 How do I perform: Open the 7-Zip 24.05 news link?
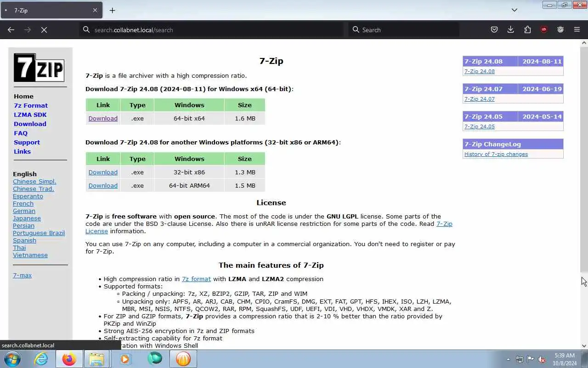(479, 126)
